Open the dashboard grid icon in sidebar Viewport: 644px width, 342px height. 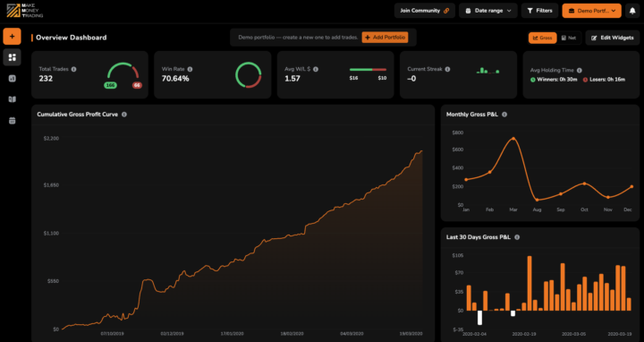(x=12, y=57)
